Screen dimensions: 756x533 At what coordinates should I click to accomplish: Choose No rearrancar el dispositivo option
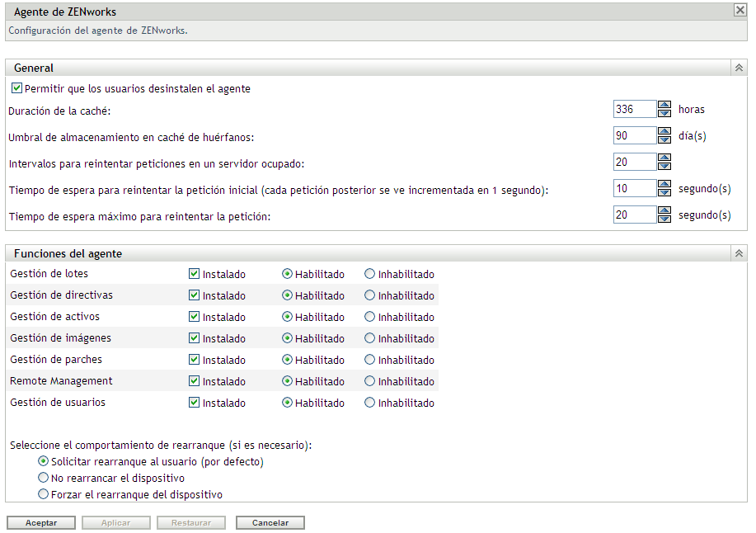click(44, 478)
